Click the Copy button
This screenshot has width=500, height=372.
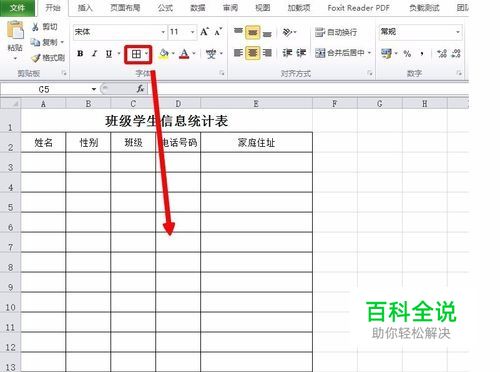point(44,42)
